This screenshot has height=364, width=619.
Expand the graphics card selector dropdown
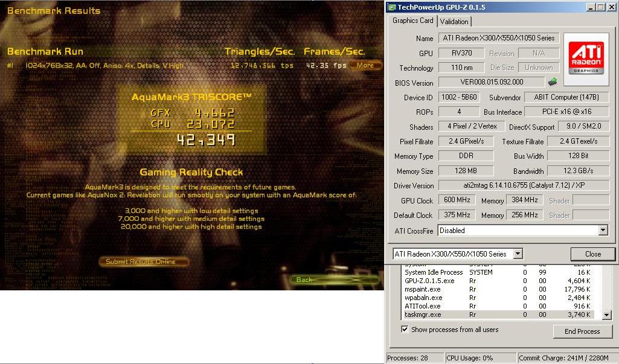coord(518,254)
